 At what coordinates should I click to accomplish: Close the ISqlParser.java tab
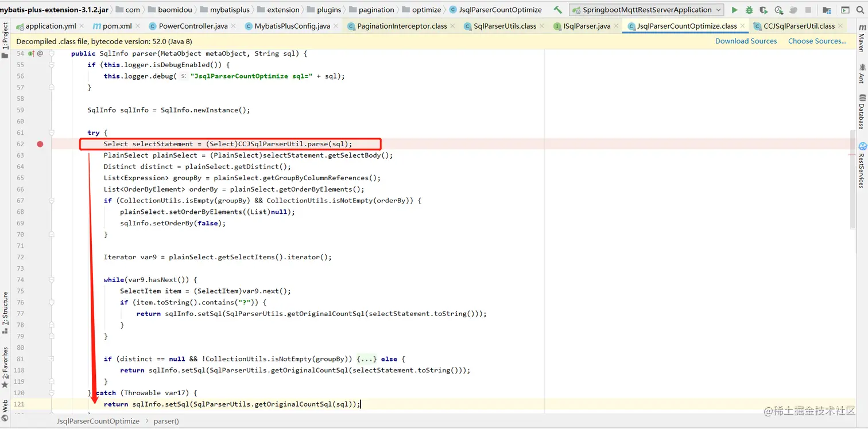pos(615,26)
